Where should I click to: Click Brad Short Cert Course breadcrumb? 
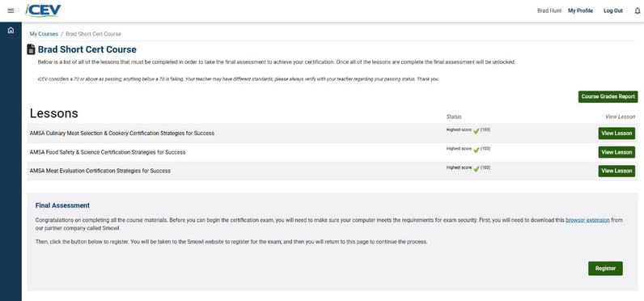pos(93,34)
